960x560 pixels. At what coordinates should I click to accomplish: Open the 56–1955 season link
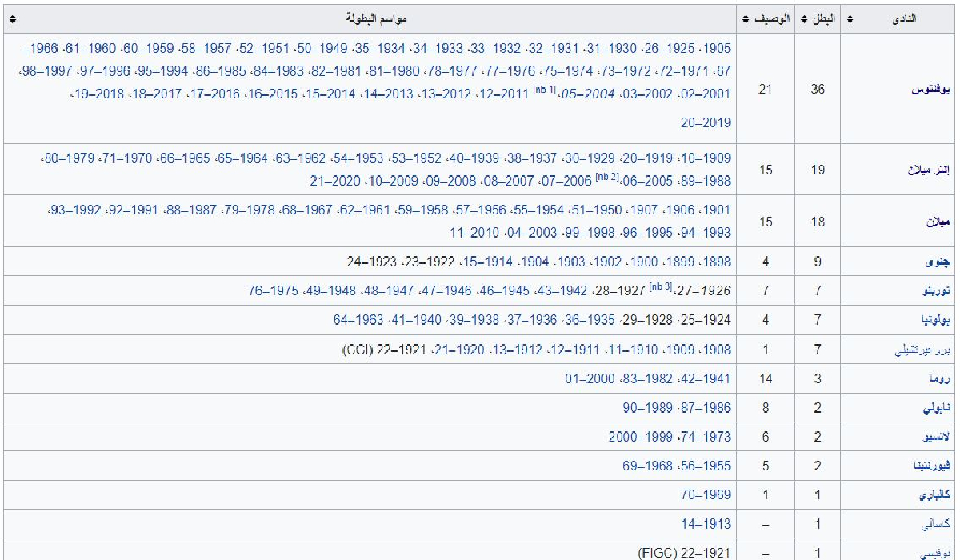point(706,466)
